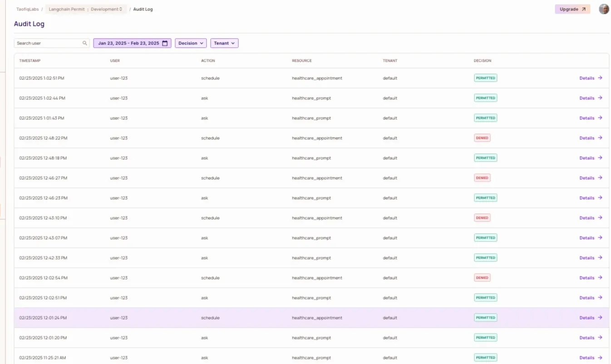Open Details link for 12:46:27 PM entry

587,178
